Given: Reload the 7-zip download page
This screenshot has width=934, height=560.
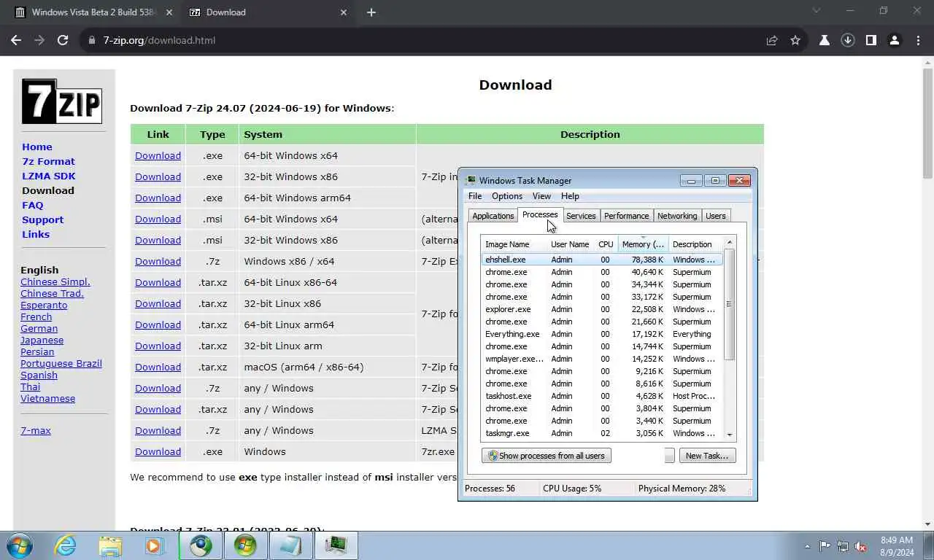Looking at the screenshot, I should coord(63,40).
